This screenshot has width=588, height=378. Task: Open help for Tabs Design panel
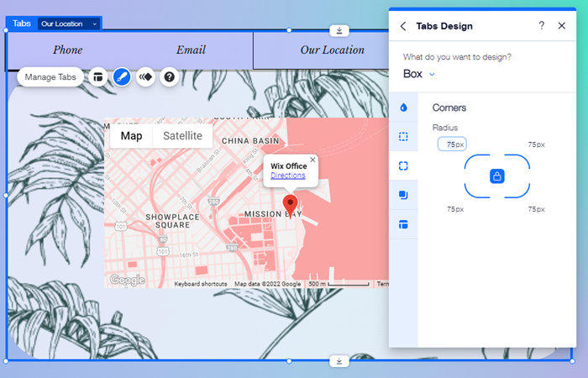[542, 25]
